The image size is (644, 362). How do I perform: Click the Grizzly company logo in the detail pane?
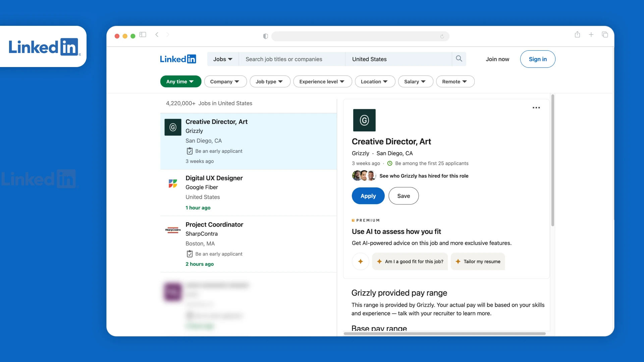(364, 120)
